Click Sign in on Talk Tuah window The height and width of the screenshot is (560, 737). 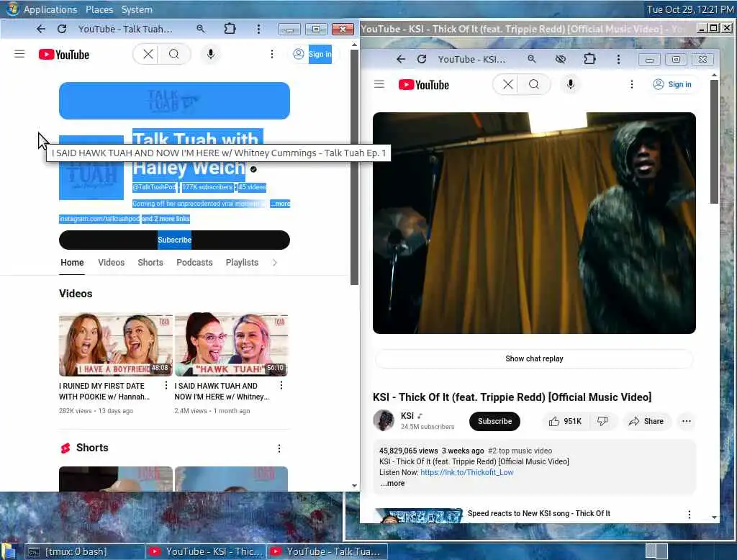(x=312, y=54)
